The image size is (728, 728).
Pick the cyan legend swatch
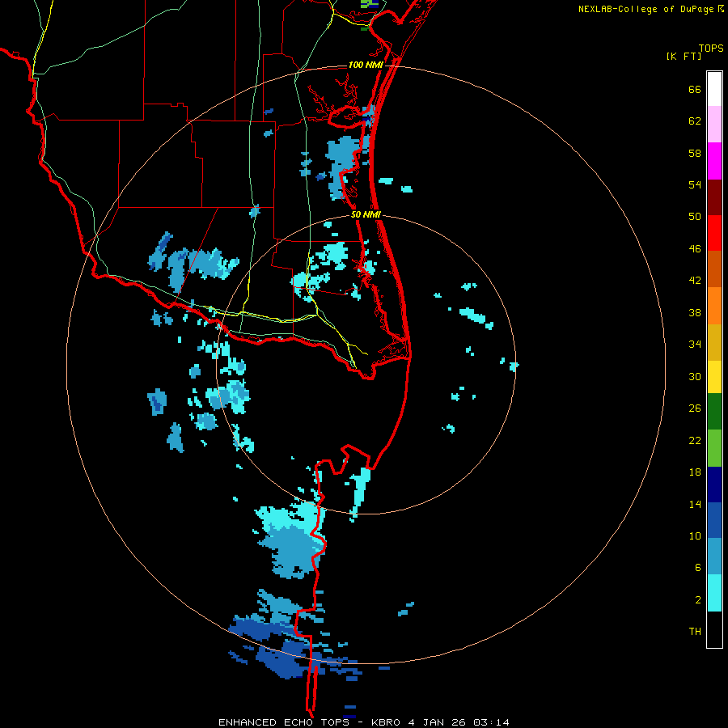(714, 593)
